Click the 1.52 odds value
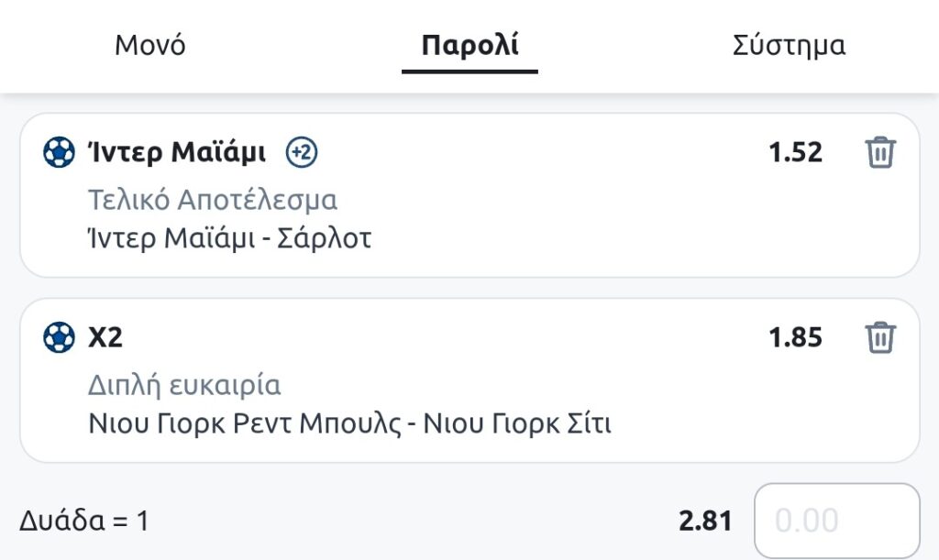This screenshot has height=560, width=939. [795, 152]
